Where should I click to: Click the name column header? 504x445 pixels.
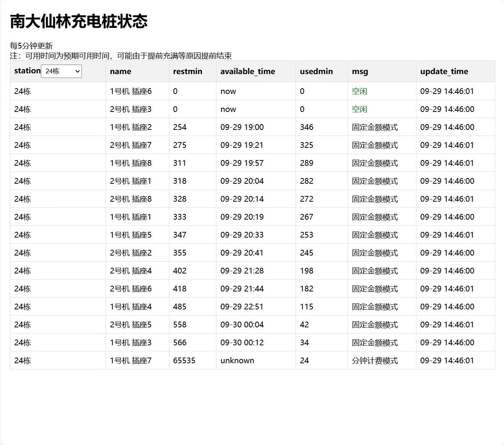pyautogui.click(x=120, y=71)
